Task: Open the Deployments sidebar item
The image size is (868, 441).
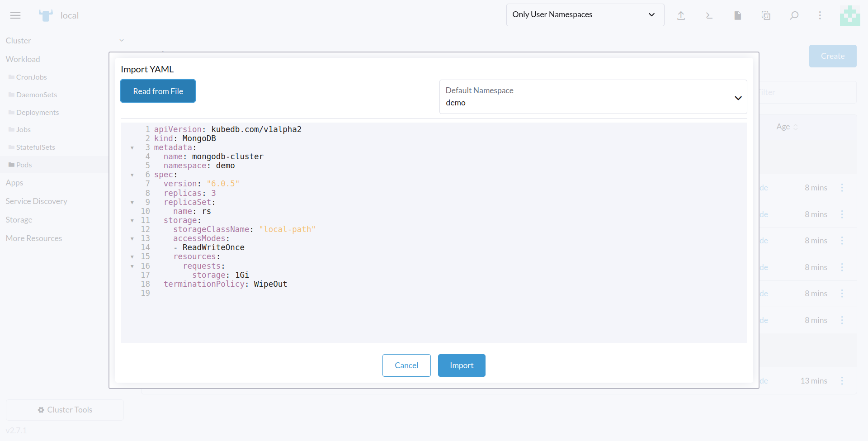Action: pyautogui.click(x=38, y=112)
